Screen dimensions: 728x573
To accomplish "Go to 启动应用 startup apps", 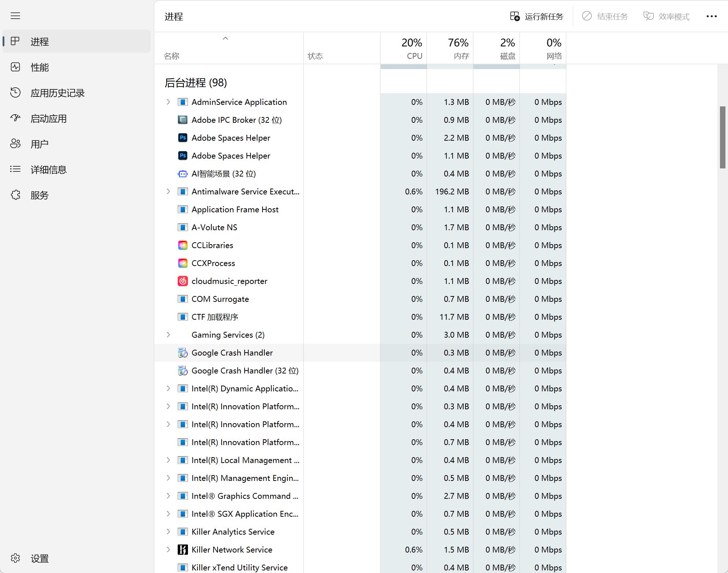I will tap(76, 118).
